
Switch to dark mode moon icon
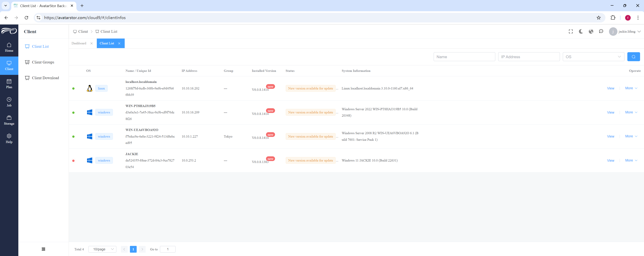pyautogui.click(x=581, y=31)
